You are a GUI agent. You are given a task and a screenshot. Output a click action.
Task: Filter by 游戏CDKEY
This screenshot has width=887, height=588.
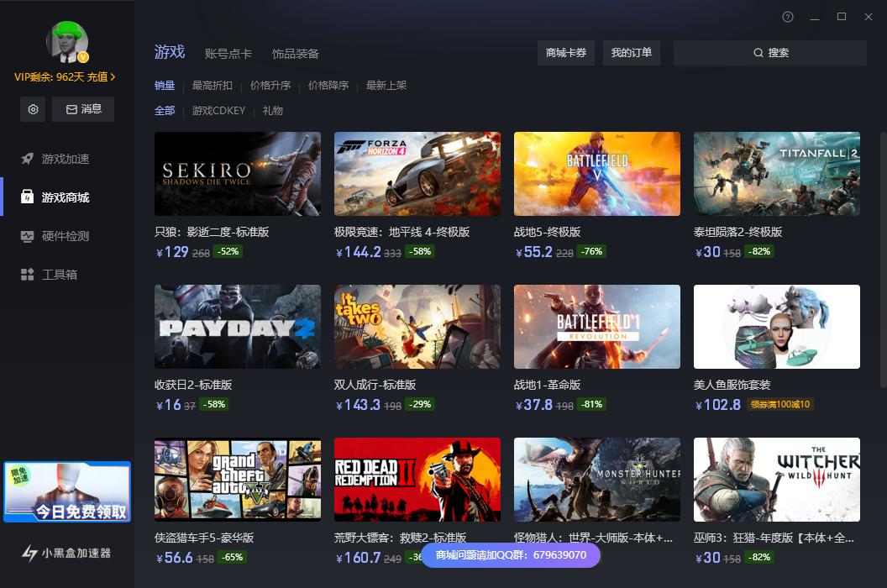pos(218,110)
